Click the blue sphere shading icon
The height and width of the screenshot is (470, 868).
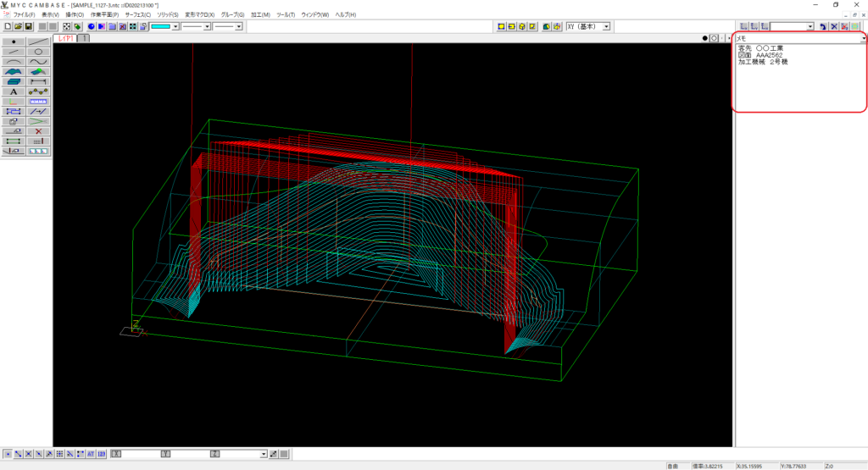coord(91,26)
